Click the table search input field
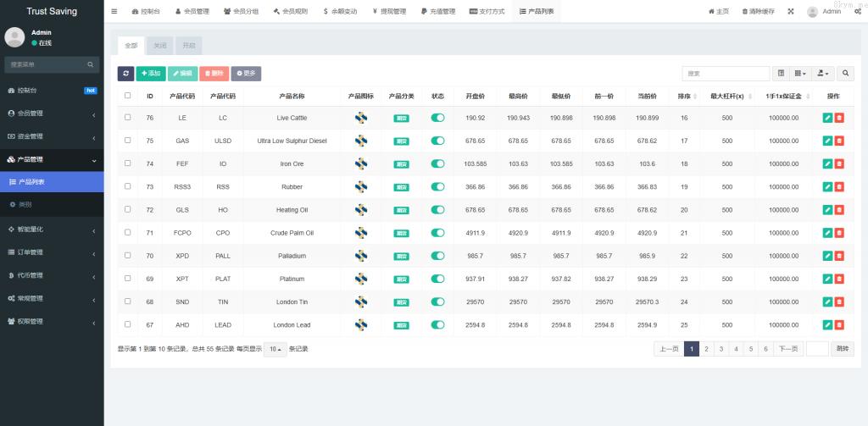Screen dimensions: 868x426 tap(726, 74)
